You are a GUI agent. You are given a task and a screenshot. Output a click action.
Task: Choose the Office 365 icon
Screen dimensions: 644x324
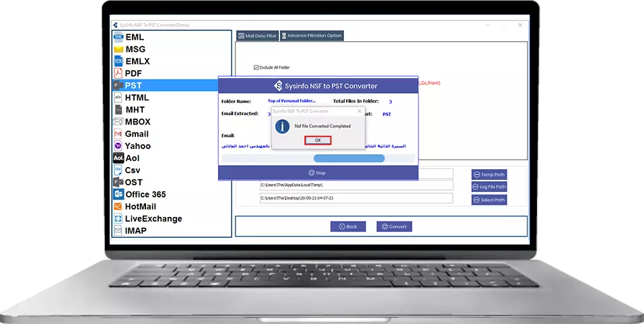click(118, 194)
